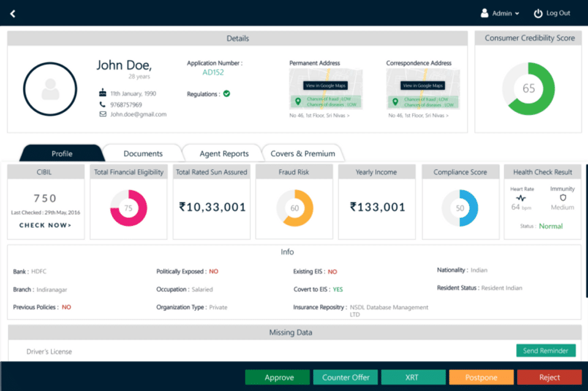Send Reminder for Driver's License
588x391 pixels.
click(x=546, y=351)
